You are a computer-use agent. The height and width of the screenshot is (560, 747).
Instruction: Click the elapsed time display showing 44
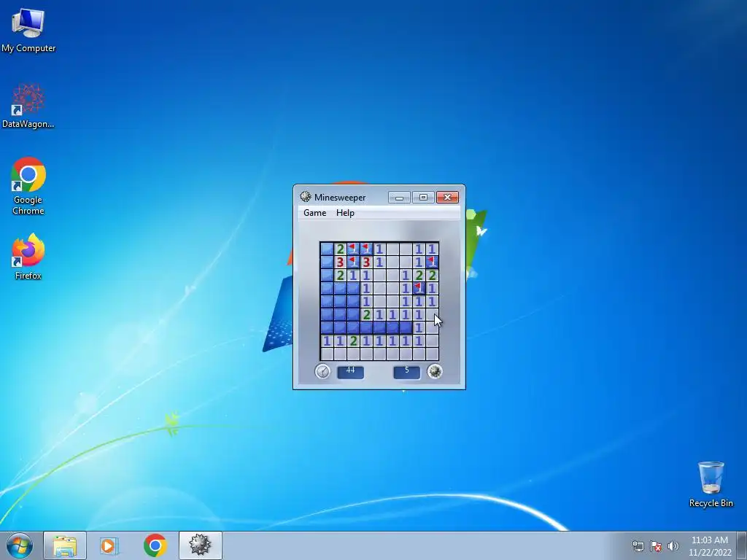pos(351,371)
